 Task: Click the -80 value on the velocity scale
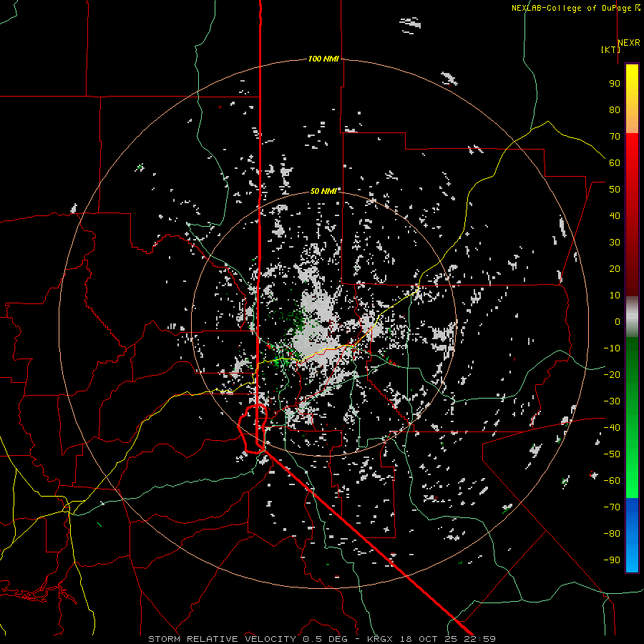pos(612,534)
